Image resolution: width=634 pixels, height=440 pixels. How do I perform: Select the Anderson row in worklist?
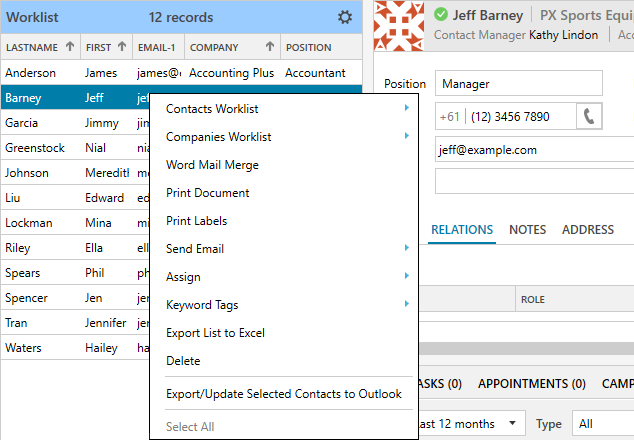[x=60, y=73]
